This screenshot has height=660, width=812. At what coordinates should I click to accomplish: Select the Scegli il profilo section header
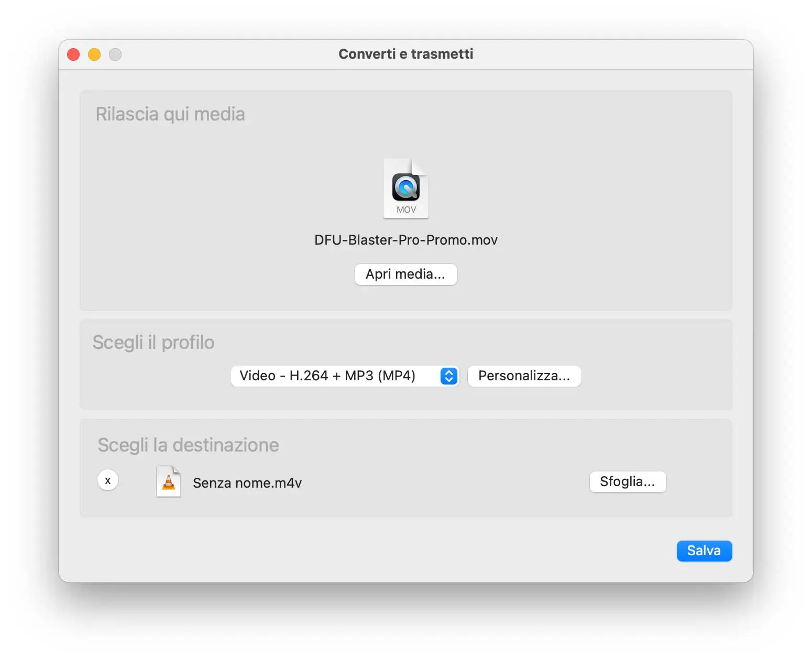click(153, 343)
